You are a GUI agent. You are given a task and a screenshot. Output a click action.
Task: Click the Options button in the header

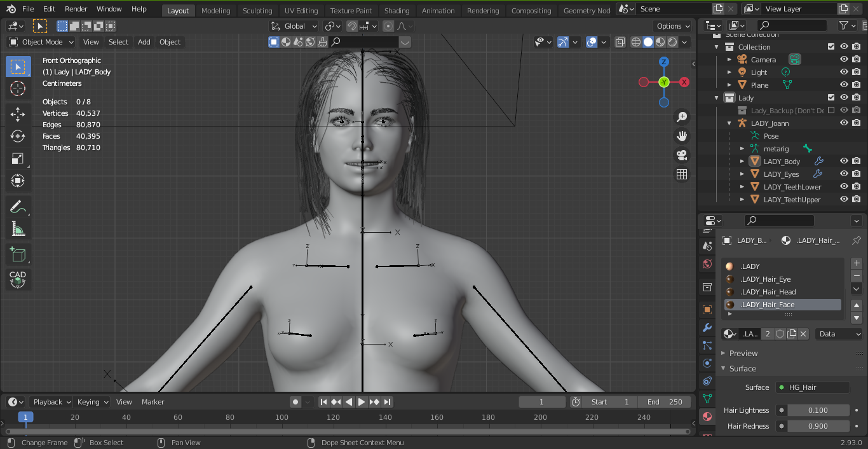coord(672,26)
